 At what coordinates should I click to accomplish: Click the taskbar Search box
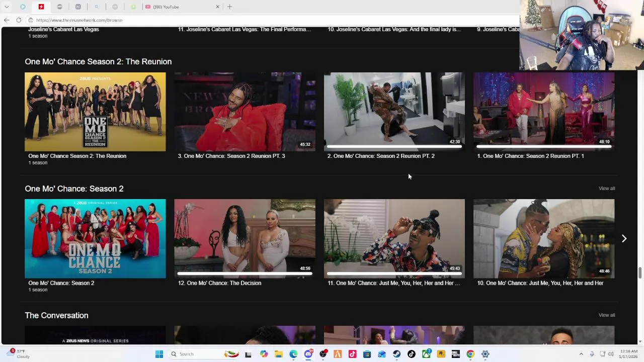click(x=204, y=354)
